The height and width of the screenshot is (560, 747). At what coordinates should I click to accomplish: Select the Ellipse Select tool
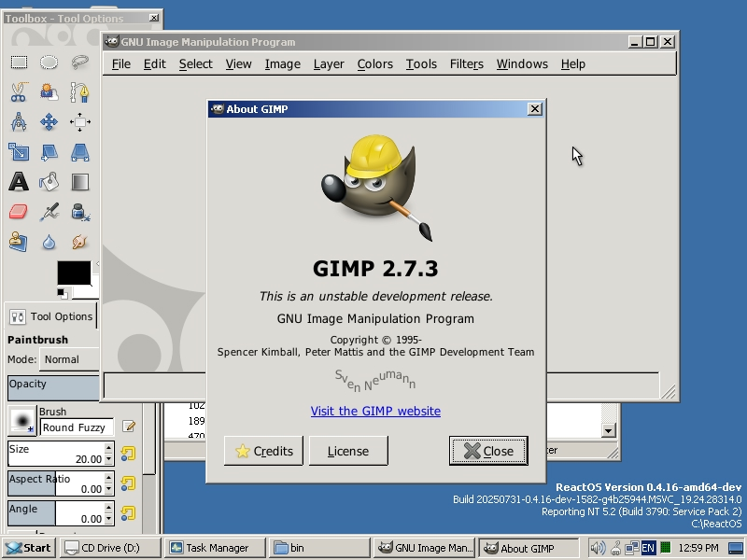click(48, 62)
